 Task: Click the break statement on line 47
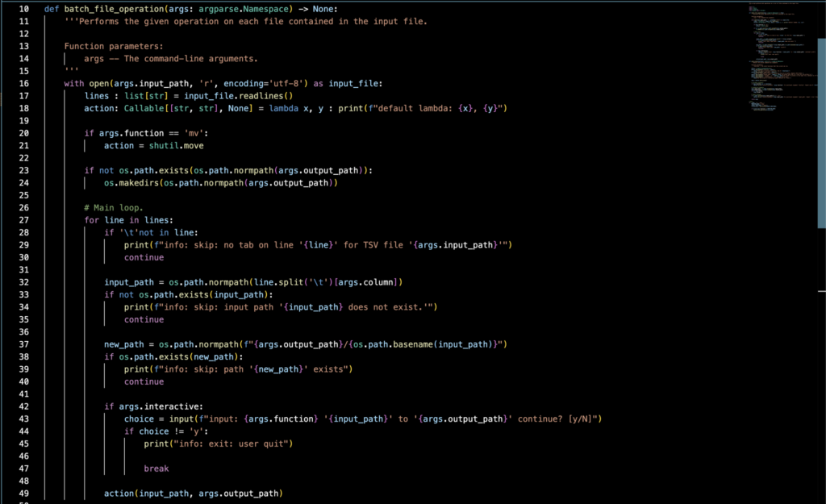coord(156,469)
